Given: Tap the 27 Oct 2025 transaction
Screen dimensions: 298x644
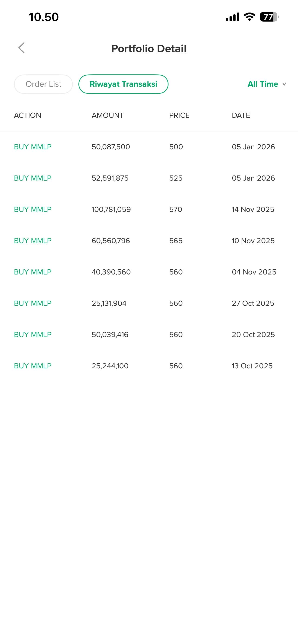Looking at the screenshot, I should (x=253, y=303).
